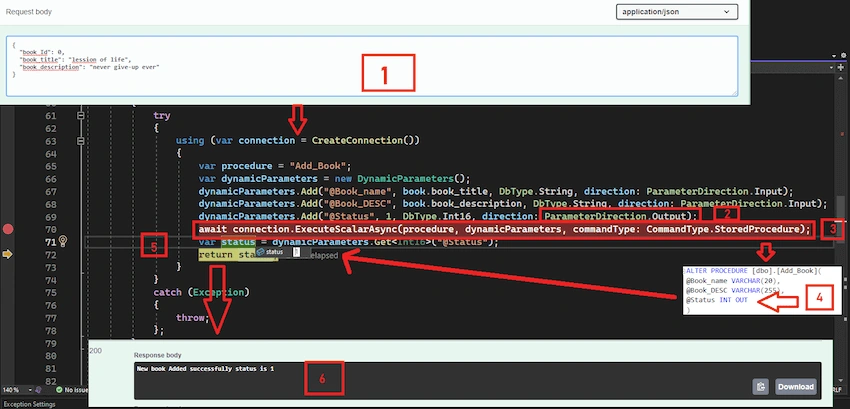Open the lightbulb quick actions on line 71

63,241
